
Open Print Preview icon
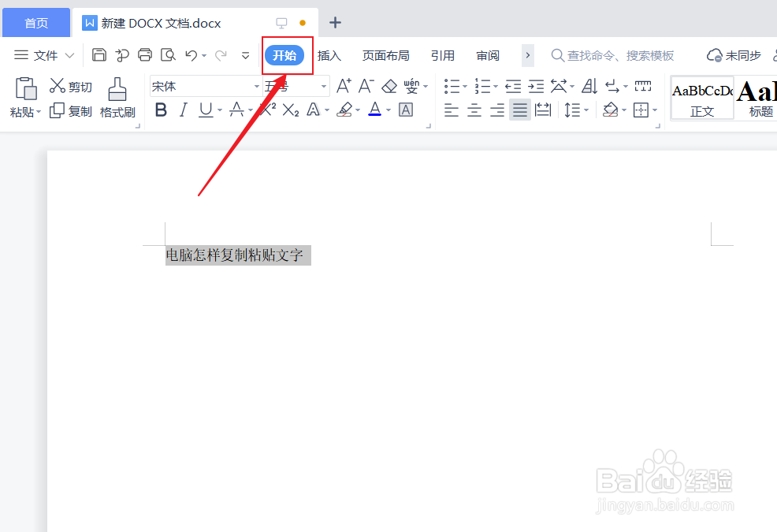[x=168, y=54]
